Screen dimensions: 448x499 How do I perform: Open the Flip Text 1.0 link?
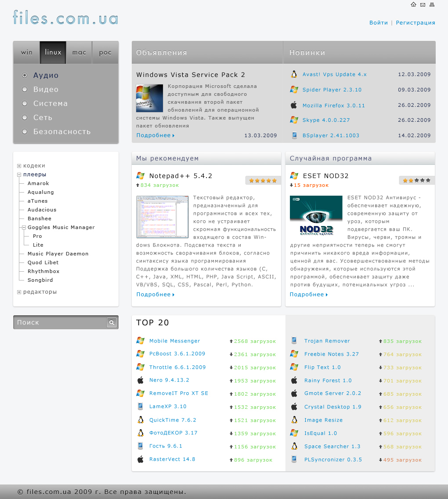[x=322, y=367]
